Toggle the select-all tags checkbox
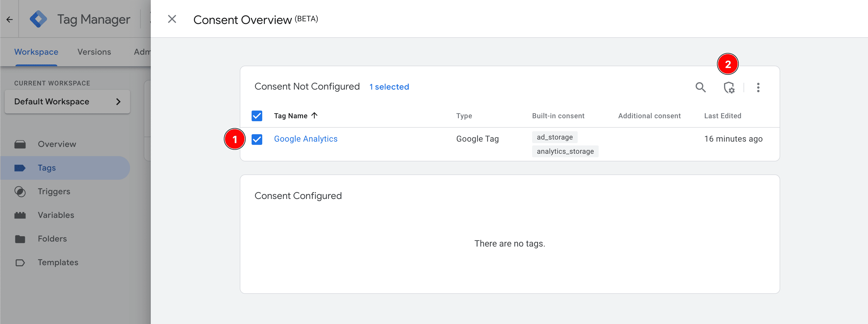The width and height of the screenshot is (868, 324). click(257, 116)
